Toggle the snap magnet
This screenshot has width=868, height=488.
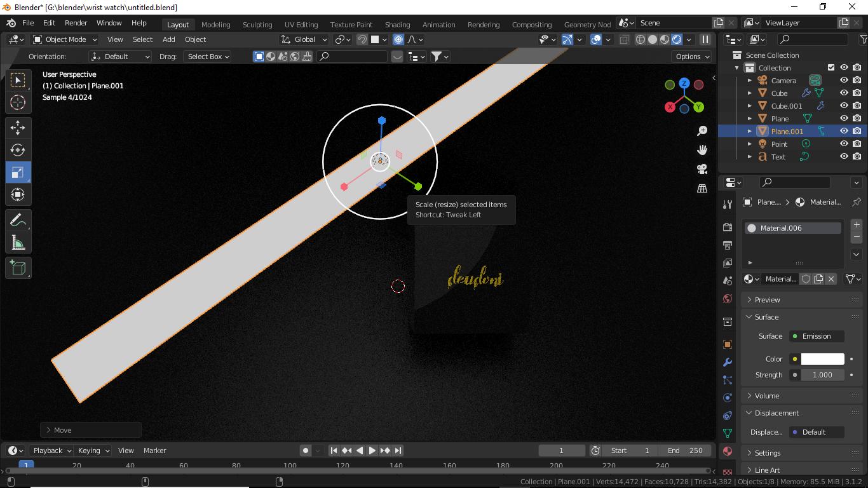pos(362,39)
